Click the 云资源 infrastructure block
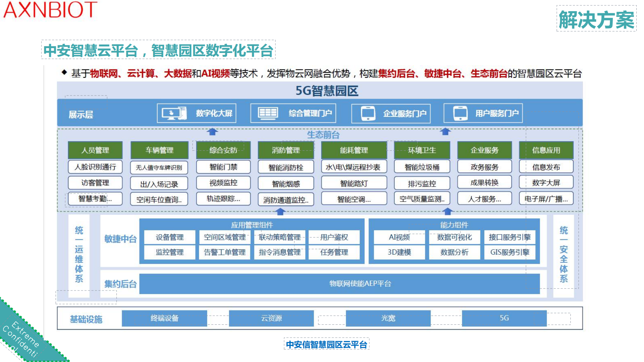644x362 pixels. [271, 318]
